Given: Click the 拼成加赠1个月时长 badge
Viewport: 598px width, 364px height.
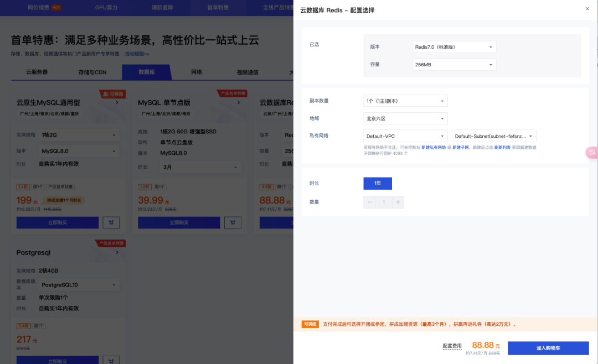Looking at the screenshot, I should tap(64, 200).
